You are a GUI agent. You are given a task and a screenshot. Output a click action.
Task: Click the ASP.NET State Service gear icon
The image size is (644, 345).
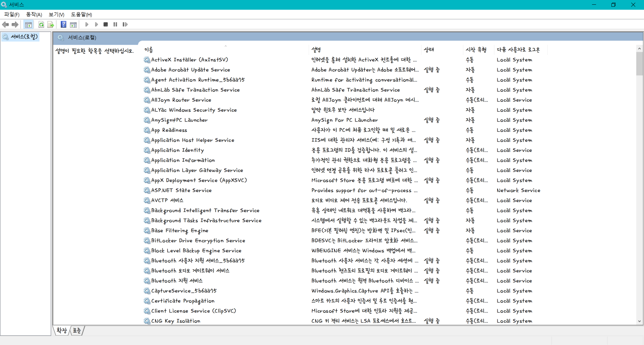click(x=147, y=190)
